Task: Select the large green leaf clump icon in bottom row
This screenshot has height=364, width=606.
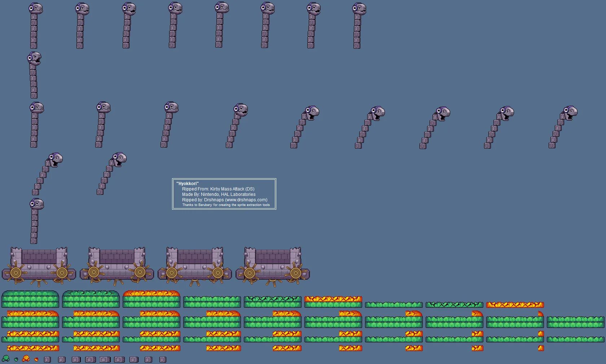Action: click(5, 358)
